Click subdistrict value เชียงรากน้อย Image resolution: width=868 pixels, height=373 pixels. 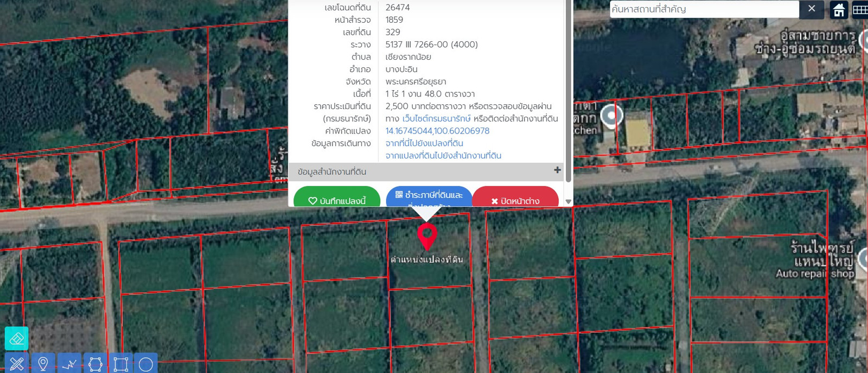409,57
